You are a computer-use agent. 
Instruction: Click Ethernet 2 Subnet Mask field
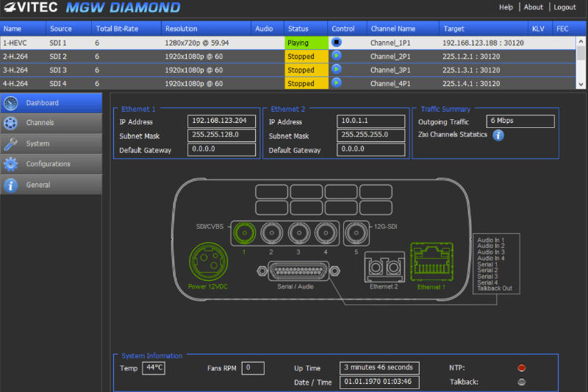pyautogui.click(x=371, y=135)
